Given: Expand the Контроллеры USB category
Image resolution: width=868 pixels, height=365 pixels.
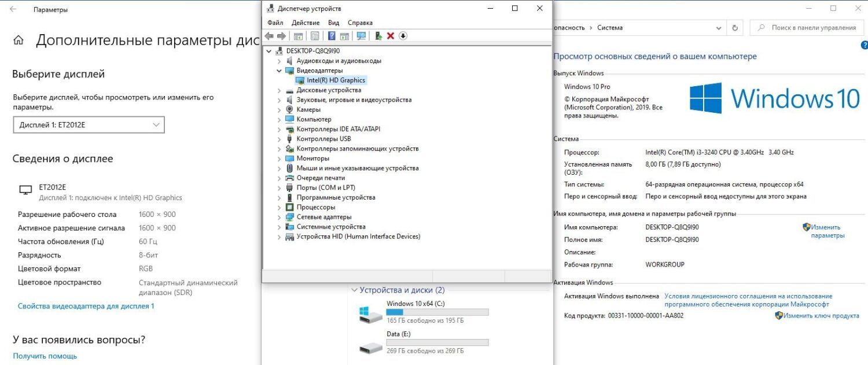Looking at the screenshot, I should point(279,139).
